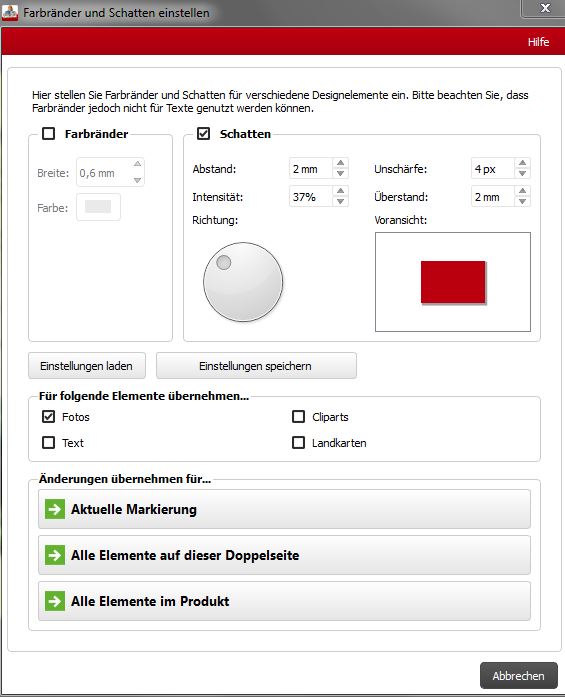Click the Einstellungen laden button

coord(87,366)
